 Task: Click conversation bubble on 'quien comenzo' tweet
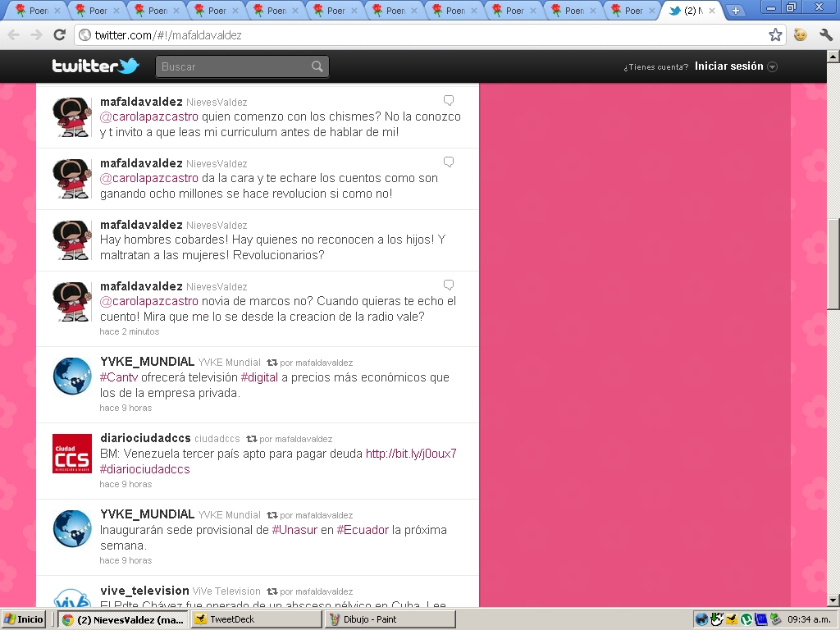tap(449, 100)
